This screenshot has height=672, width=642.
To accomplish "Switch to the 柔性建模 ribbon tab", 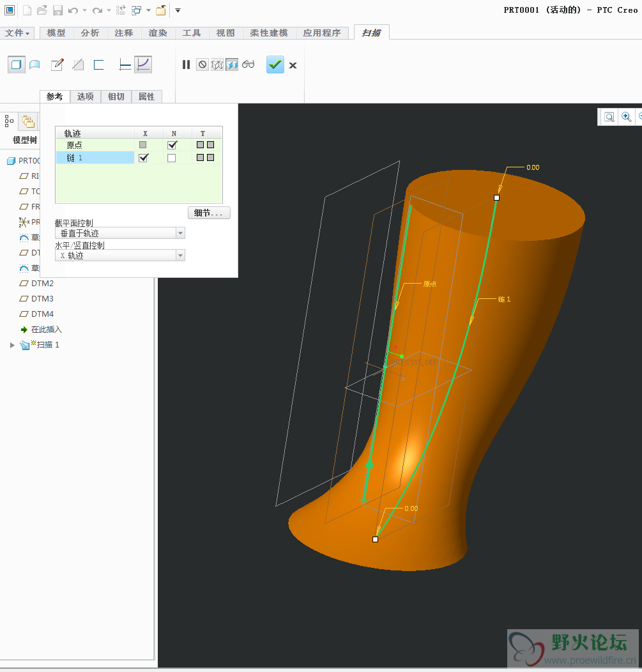I will (x=269, y=33).
